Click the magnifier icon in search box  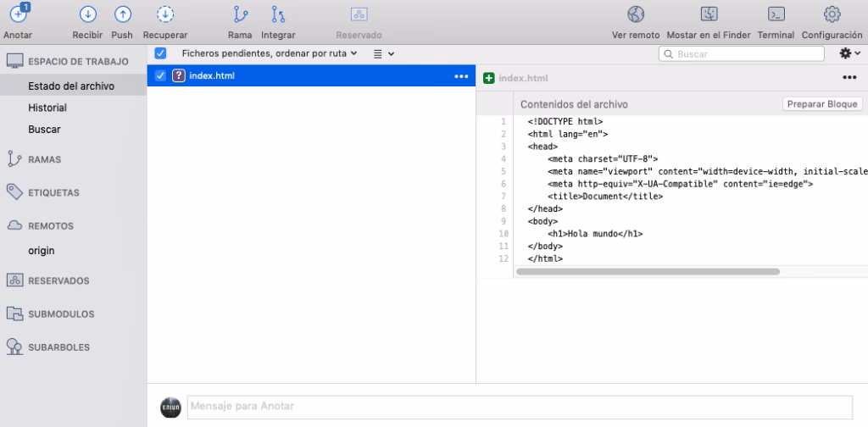[669, 54]
